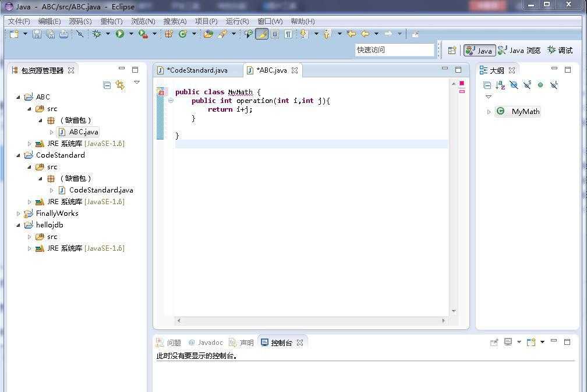Toggle alphabetical Sort in Outline view

[x=500, y=85]
